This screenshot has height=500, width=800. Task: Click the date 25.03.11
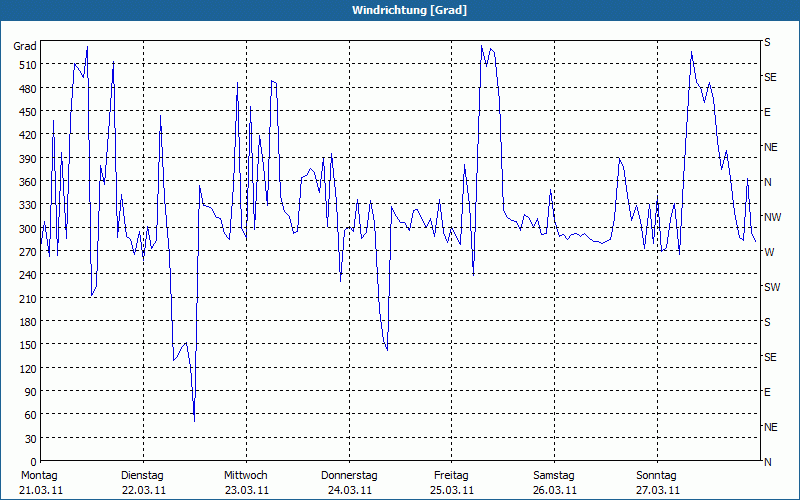[x=452, y=491]
